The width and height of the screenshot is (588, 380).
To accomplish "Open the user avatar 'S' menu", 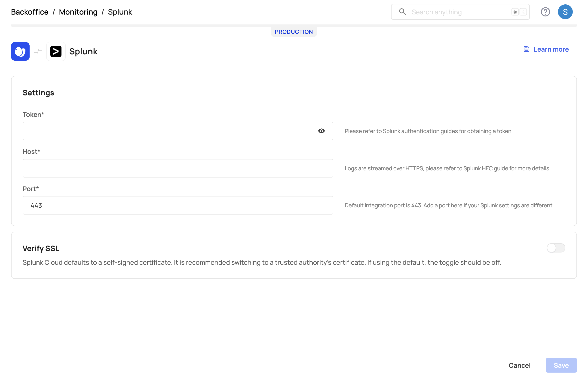I will tap(565, 12).
